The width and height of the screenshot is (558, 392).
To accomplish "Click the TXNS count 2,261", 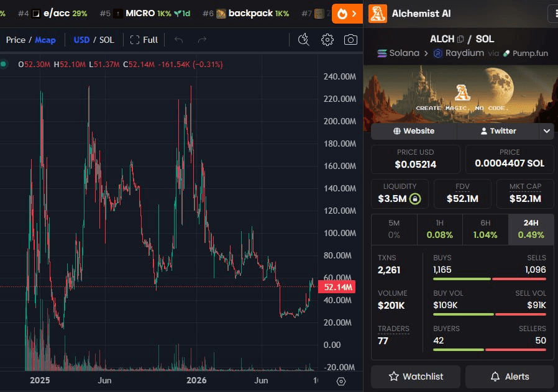I will click(389, 270).
